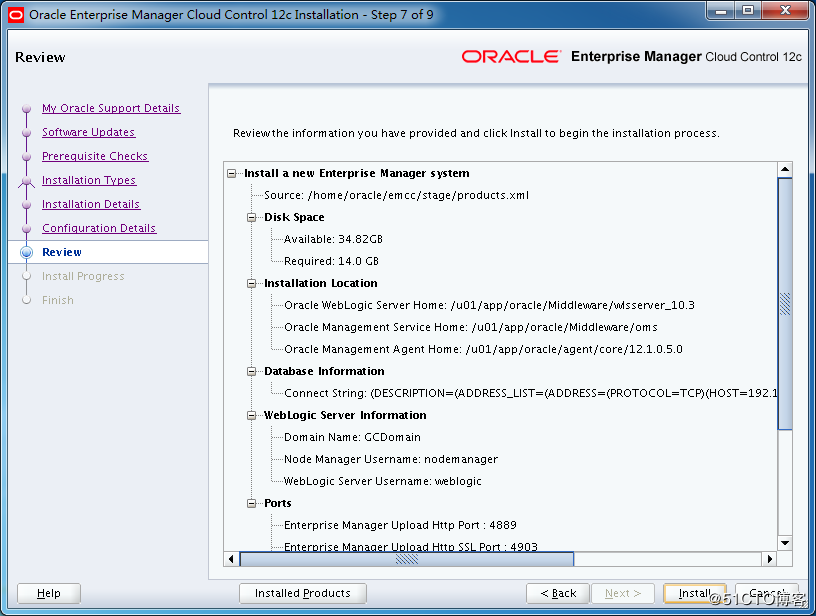Click the horizontal scroll right arrow
816x616 pixels.
tap(770, 559)
